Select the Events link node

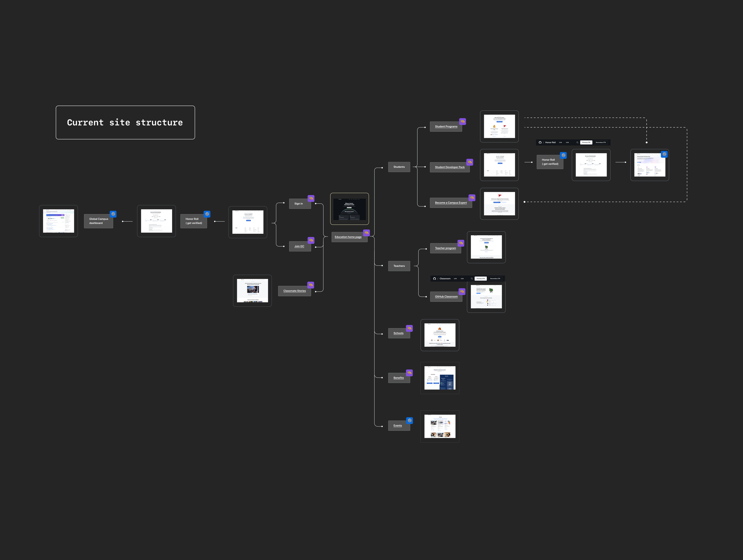[399, 425]
